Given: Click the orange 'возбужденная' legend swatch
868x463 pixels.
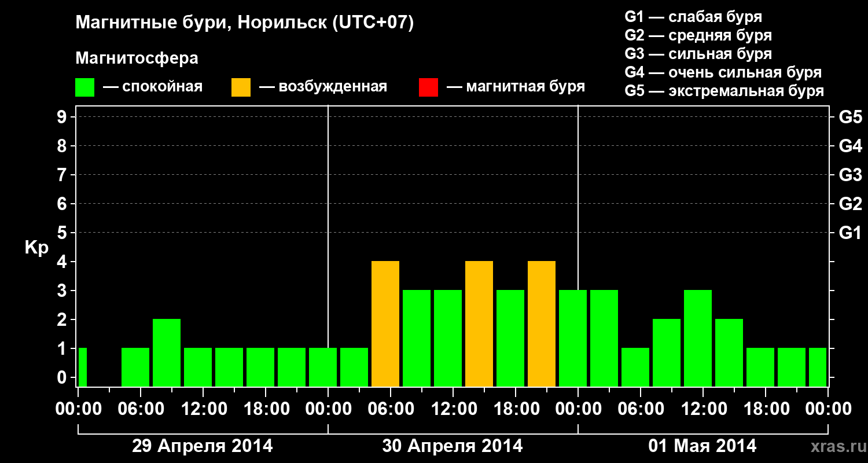Looking at the screenshot, I should [x=241, y=87].
